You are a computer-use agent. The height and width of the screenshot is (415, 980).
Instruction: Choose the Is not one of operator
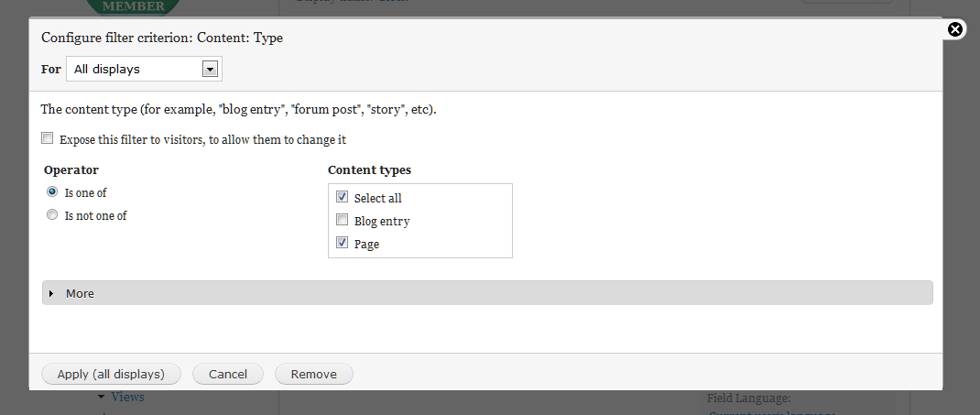pyautogui.click(x=52, y=215)
